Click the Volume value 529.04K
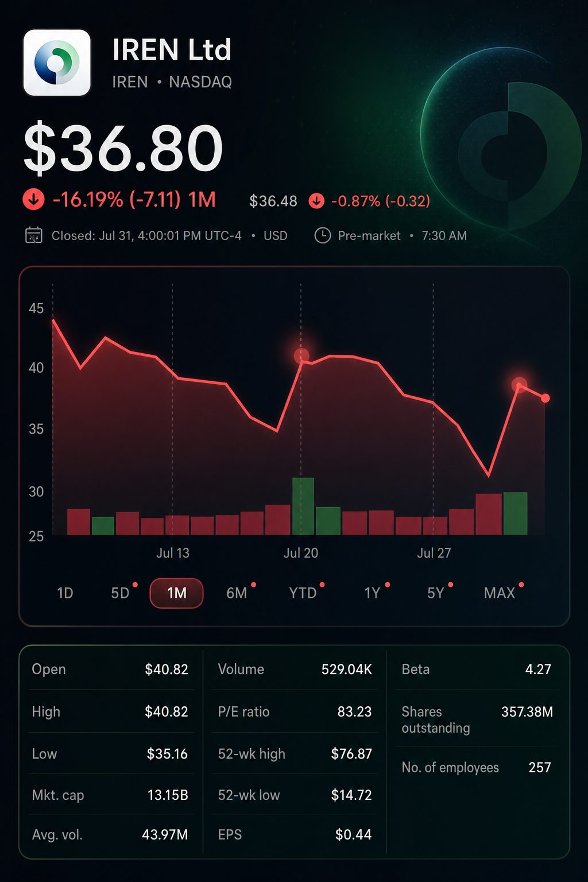The image size is (588, 882). 347,669
